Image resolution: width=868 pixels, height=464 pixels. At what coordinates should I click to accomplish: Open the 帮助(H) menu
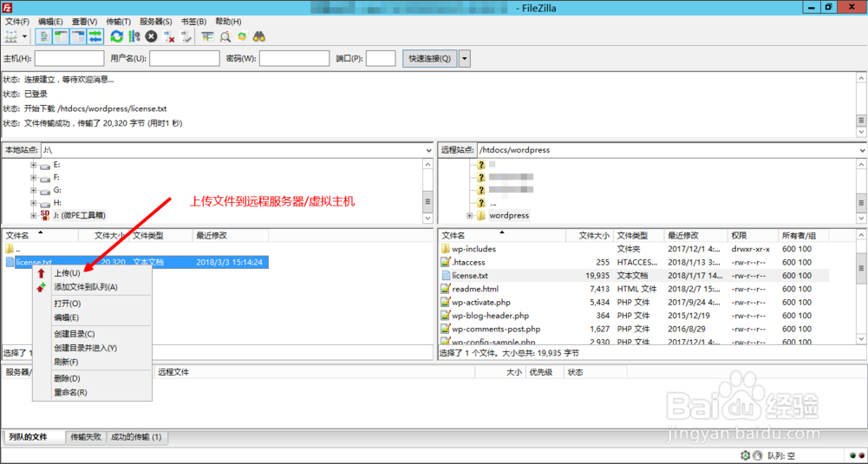point(228,22)
